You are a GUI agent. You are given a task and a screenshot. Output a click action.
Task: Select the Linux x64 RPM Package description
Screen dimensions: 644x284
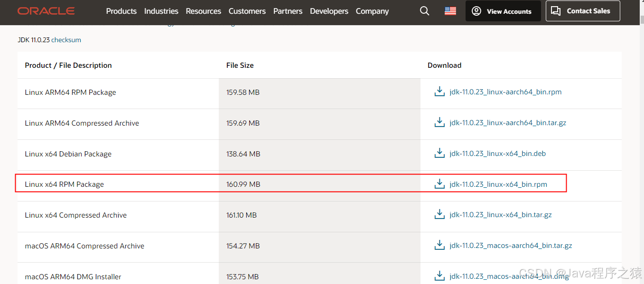pos(64,184)
